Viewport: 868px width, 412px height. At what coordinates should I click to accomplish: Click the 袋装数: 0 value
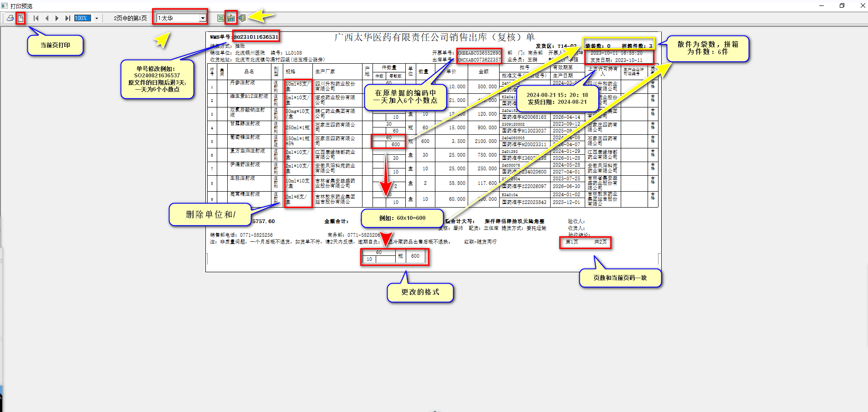pyautogui.click(x=597, y=46)
